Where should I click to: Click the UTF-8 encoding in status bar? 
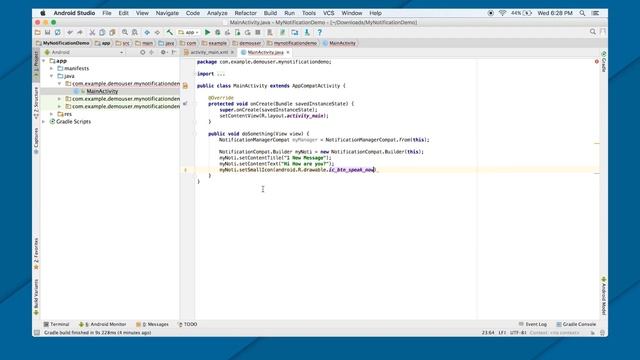tap(518, 333)
